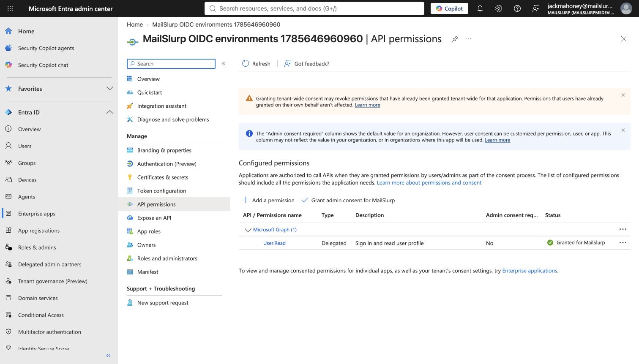Open Learn more link in info banner

[497, 140]
